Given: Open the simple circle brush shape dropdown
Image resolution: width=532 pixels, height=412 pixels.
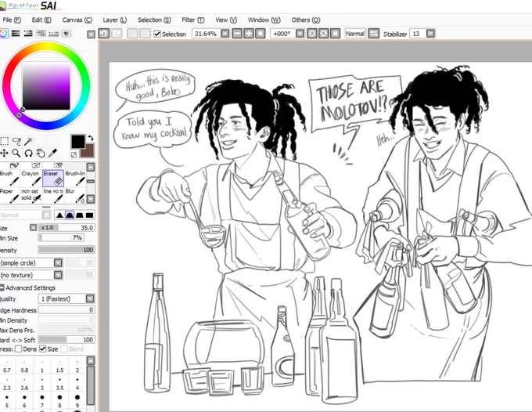Looking at the screenshot, I should coord(59,263).
